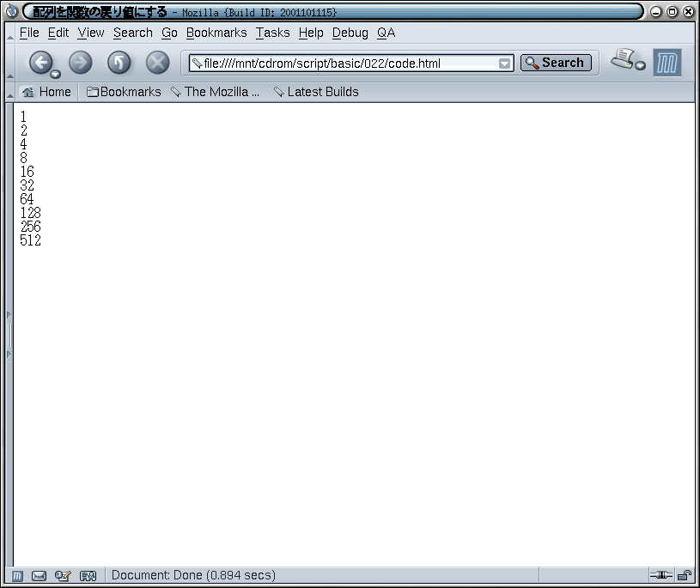The width and height of the screenshot is (700, 588).
Task: Open the Back button history dropdown arrow
Action: [x=56, y=74]
